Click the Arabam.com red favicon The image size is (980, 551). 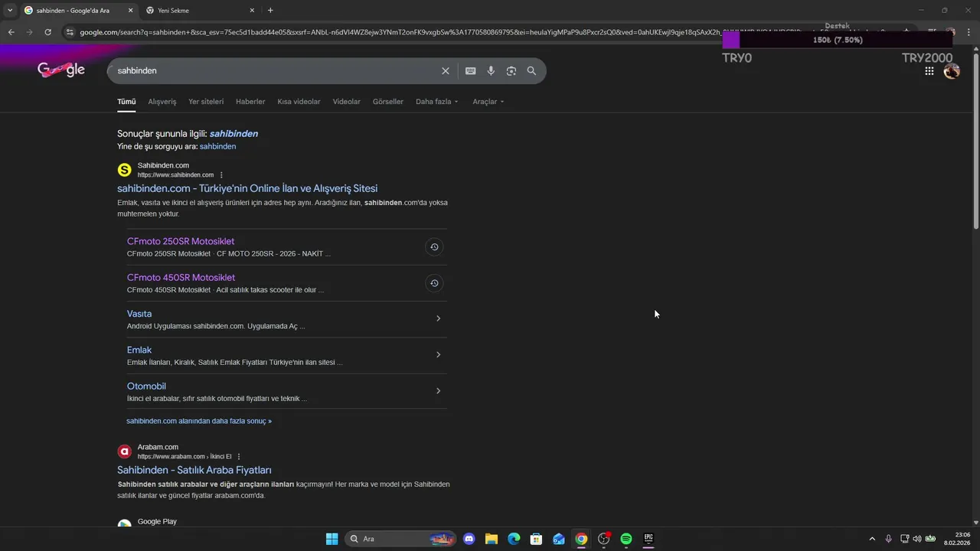click(124, 452)
